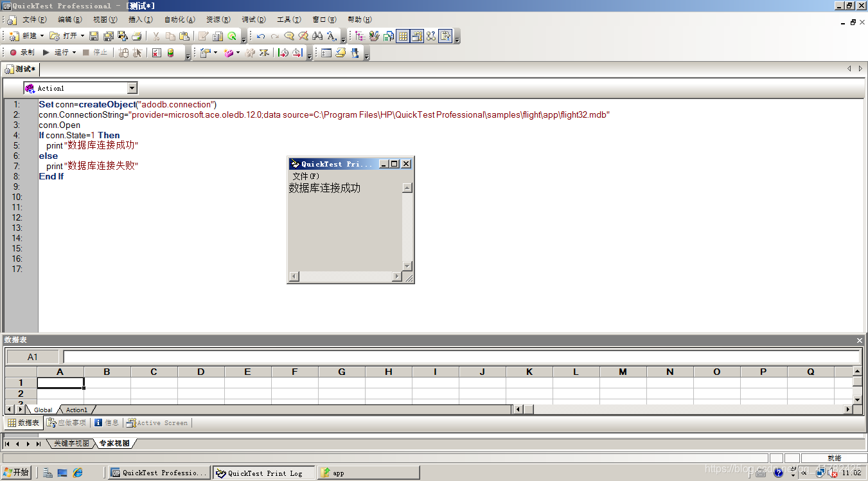Switch to 专家视图 expert view tab
Image resolution: width=868 pixels, height=481 pixels.
click(x=114, y=444)
